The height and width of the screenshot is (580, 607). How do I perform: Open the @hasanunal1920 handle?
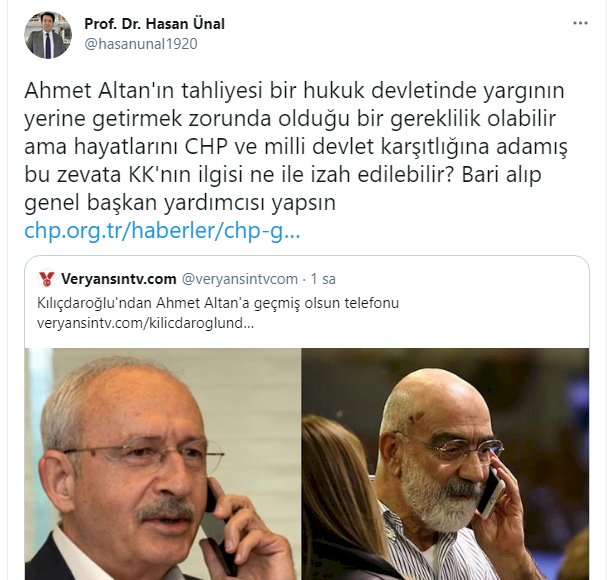point(141,44)
